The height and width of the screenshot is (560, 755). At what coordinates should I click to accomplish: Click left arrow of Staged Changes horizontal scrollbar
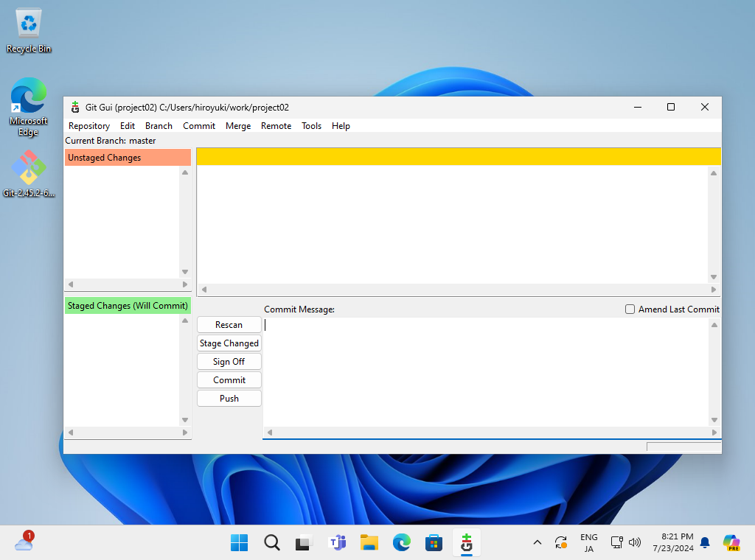[x=71, y=433]
